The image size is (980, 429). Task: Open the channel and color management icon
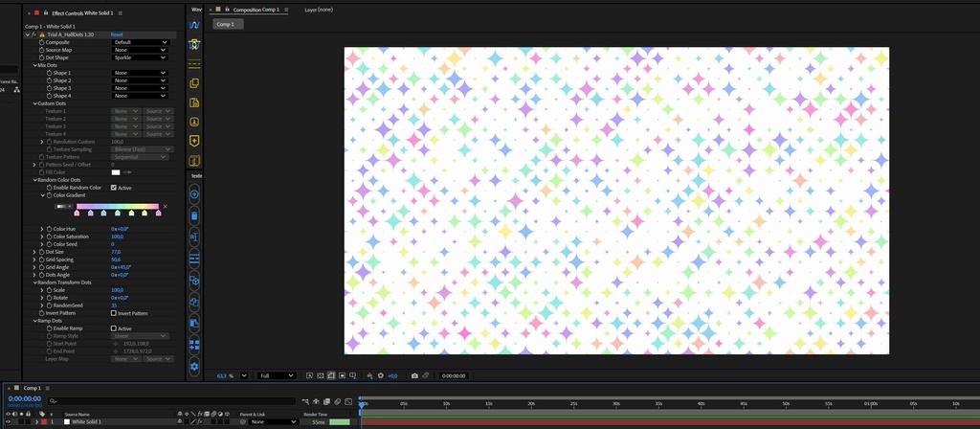pos(369,375)
